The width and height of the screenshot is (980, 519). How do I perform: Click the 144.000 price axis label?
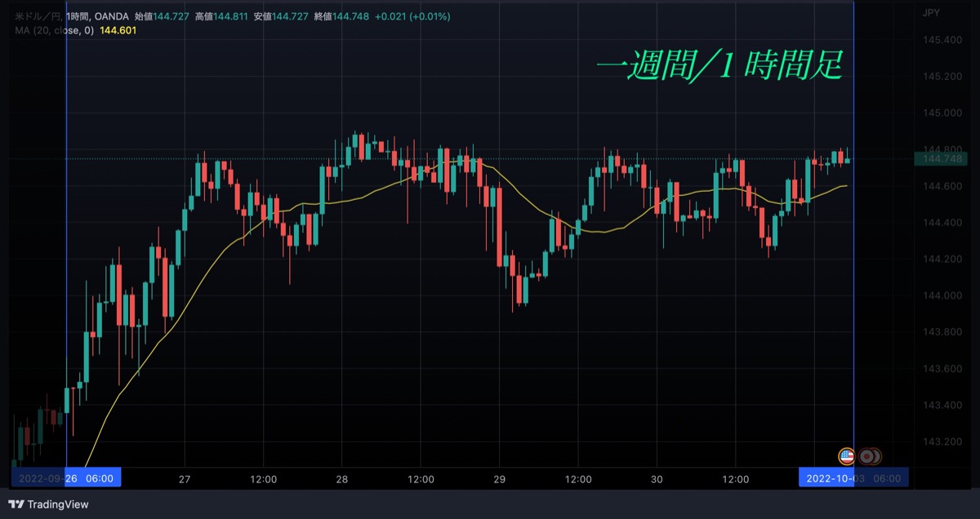[942, 296]
